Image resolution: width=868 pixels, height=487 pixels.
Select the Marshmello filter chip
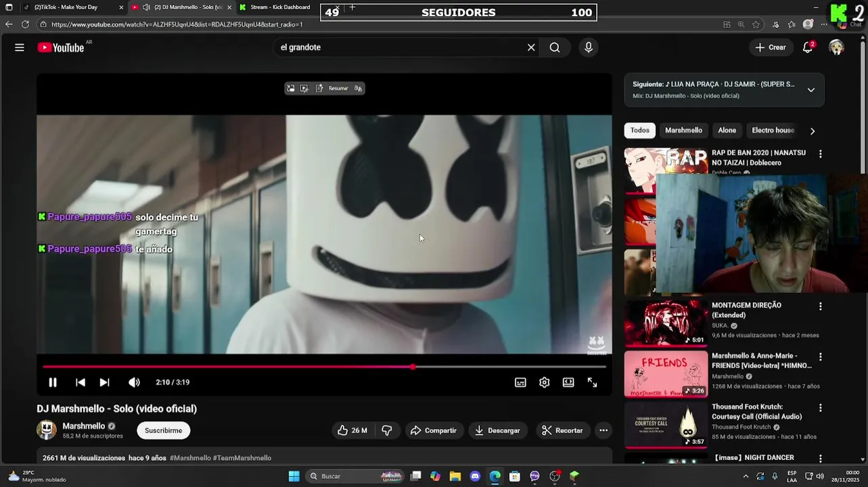point(683,131)
